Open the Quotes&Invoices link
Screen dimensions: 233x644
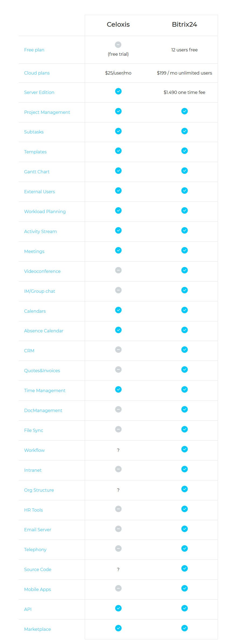point(42,371)
